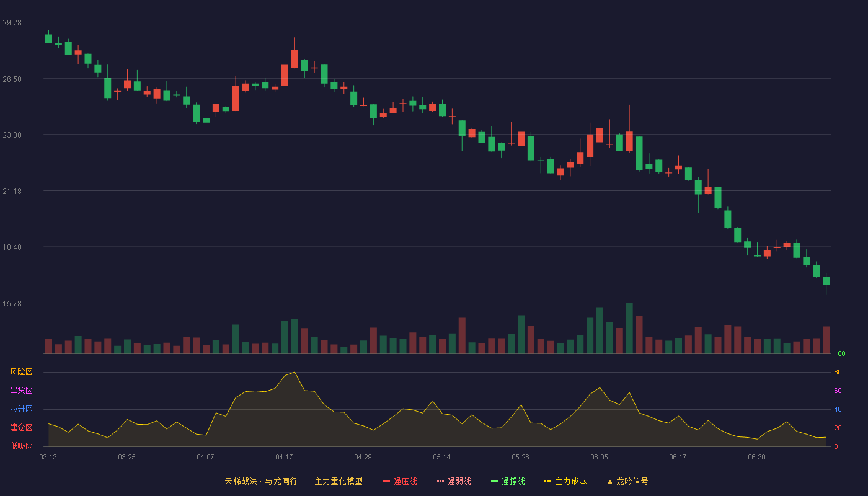Click the 06-05 date axis tick
Viewport: 868px width, 496px height.
click(599, 457)
